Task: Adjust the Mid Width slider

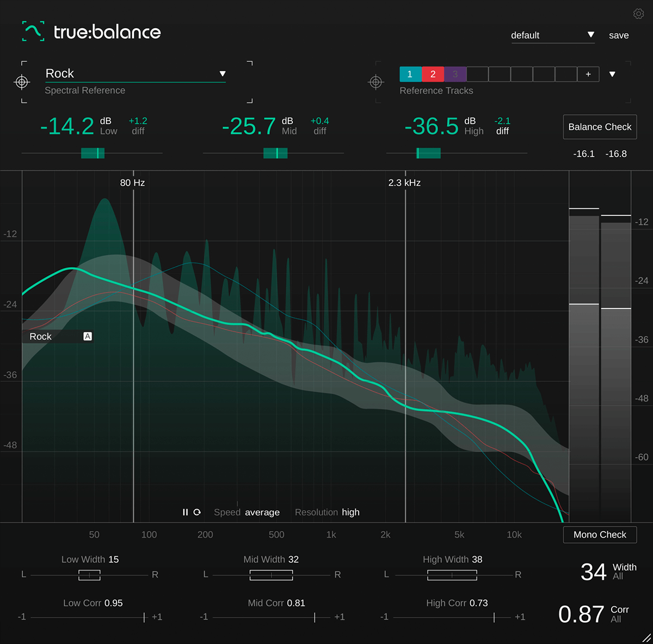Action: click(271, 575)
